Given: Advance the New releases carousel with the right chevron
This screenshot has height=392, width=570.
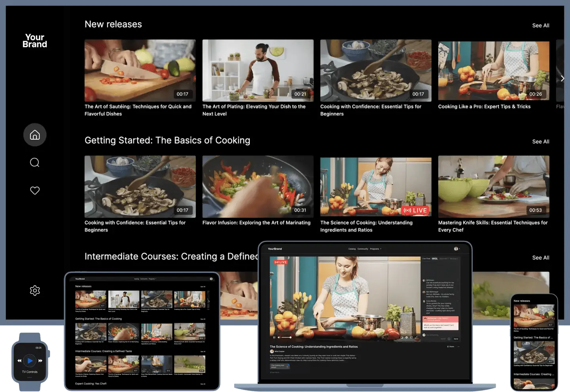Looking at the screenshot, I should pyautogui.click(x=562, y=78).
